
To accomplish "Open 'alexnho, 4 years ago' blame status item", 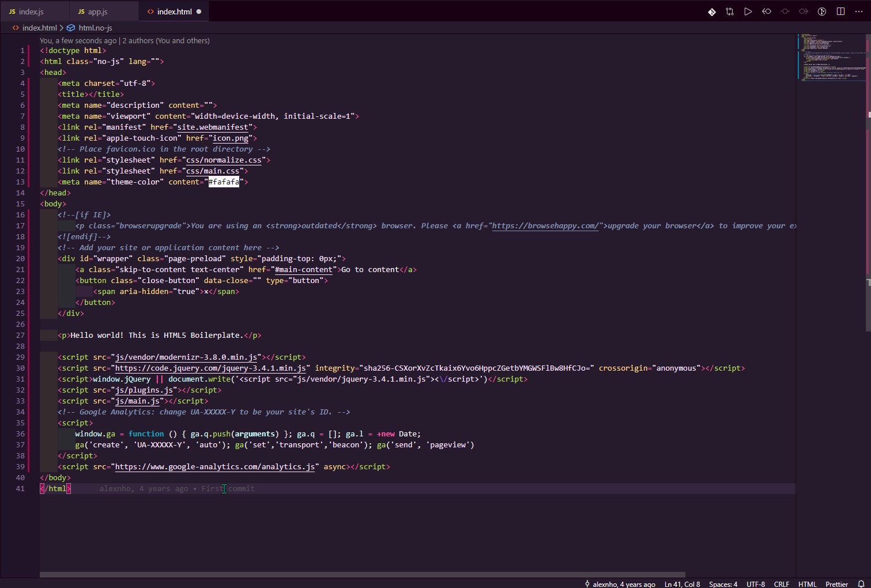I will click(620, 584).
